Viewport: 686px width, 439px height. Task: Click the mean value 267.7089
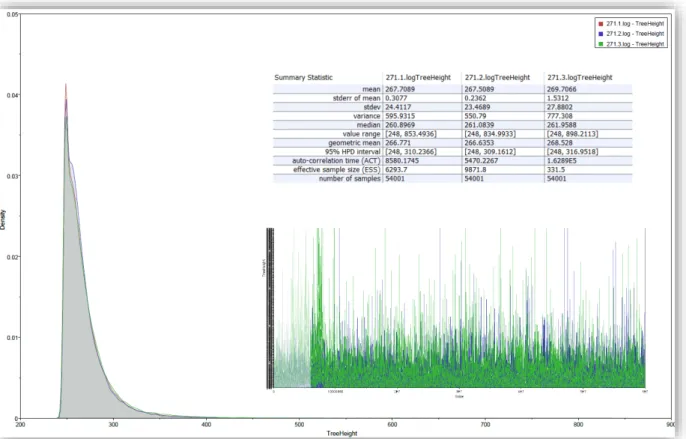[x=400, y=89]
